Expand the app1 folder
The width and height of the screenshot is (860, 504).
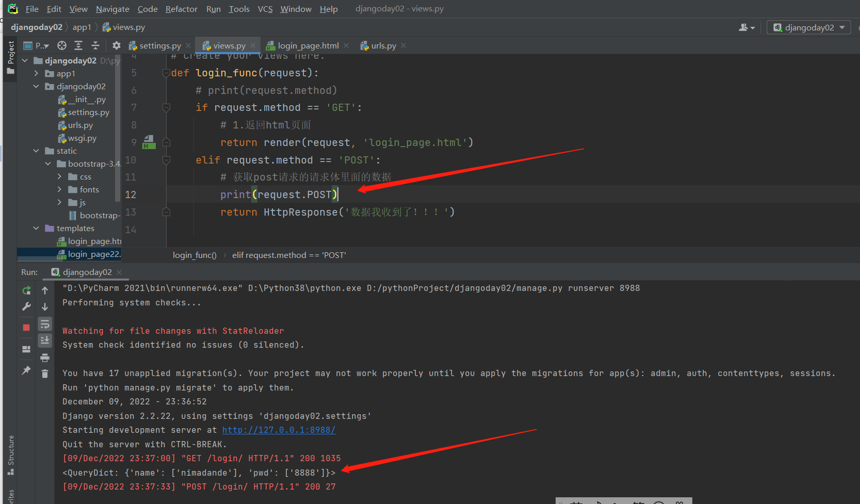click(x=36, y=73)
